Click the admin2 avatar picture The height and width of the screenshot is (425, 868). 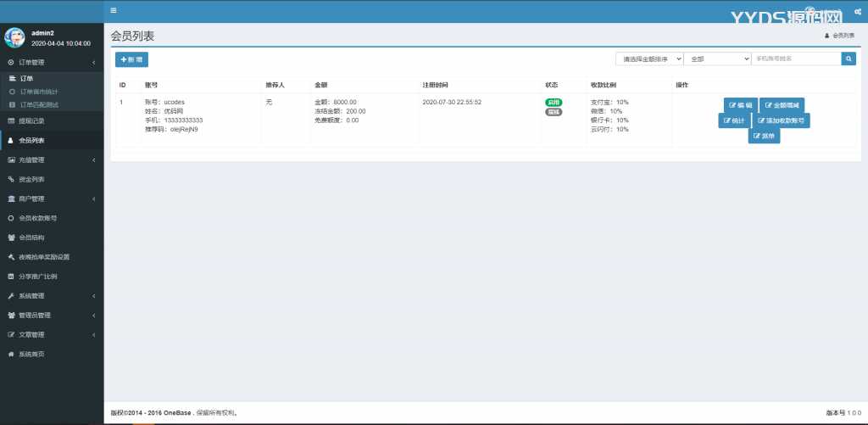(14, 37)
